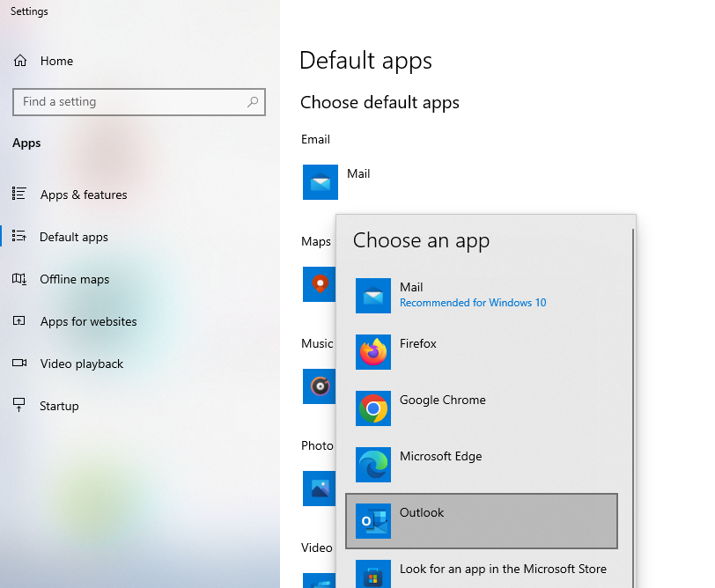Select Firefox label in app list
This screenshot has height=588, width=715.
pyautogui.click(x=418, y=343)
